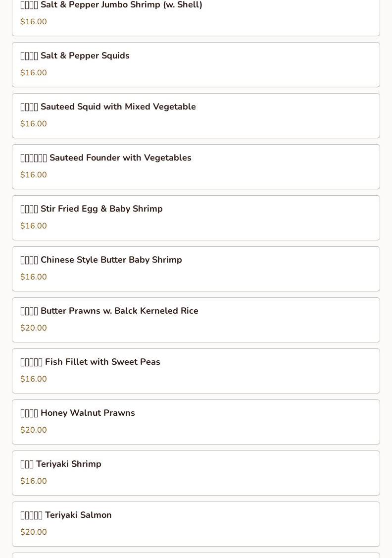Image resolution: width=392 pixels, height=558 pixels.
Task: Click $16.00 price under Fish Fillet
Action: point(34,379)
